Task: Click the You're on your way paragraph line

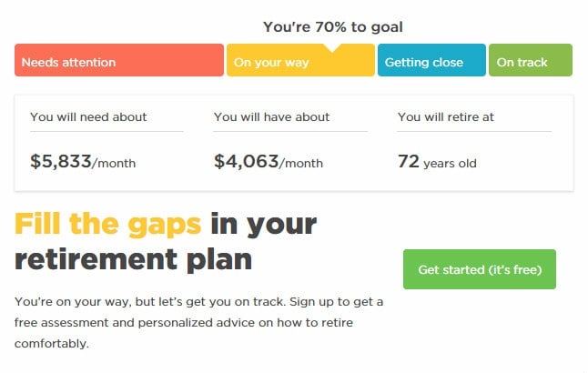Action: click(x=198, y=302)
